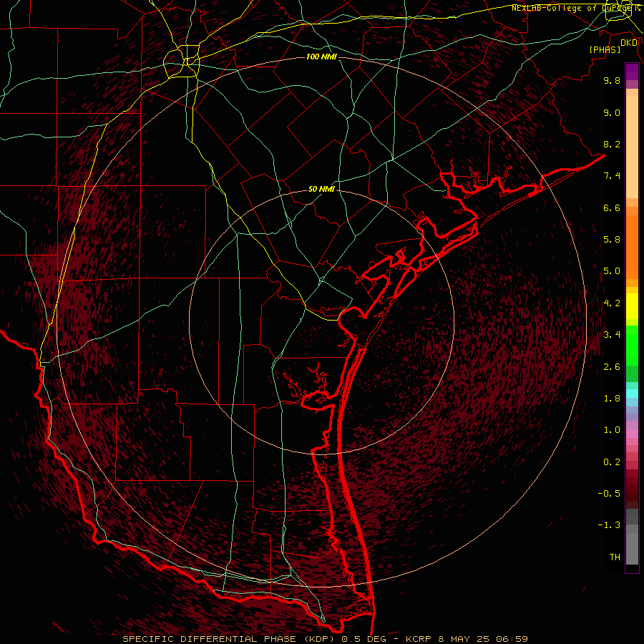Click the DKD label above the color scale

point(629,43)
